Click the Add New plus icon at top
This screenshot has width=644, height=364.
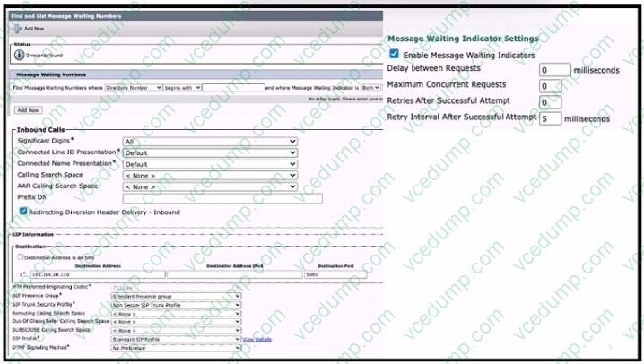(x=16, y=28)
